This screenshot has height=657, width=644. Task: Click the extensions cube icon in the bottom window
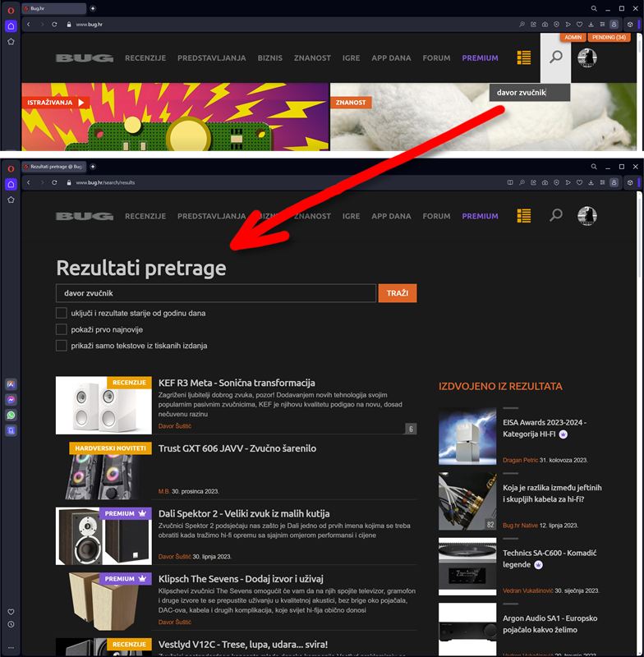point(630,182)
